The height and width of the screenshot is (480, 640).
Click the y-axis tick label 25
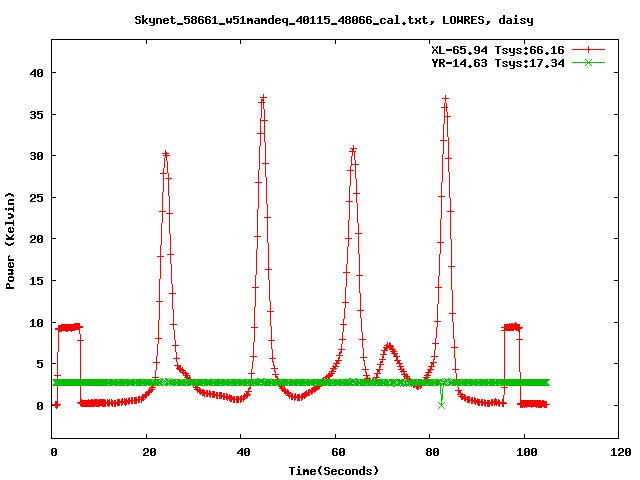37,198
